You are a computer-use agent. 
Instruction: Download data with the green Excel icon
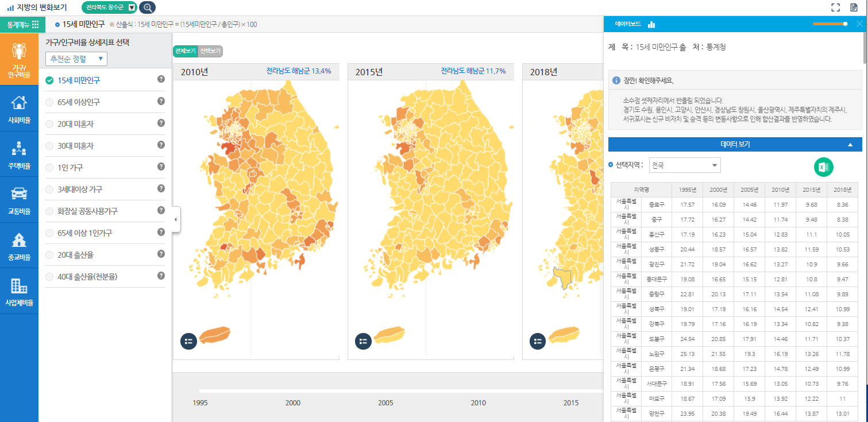pyautogui.click(x=823, y=167)
